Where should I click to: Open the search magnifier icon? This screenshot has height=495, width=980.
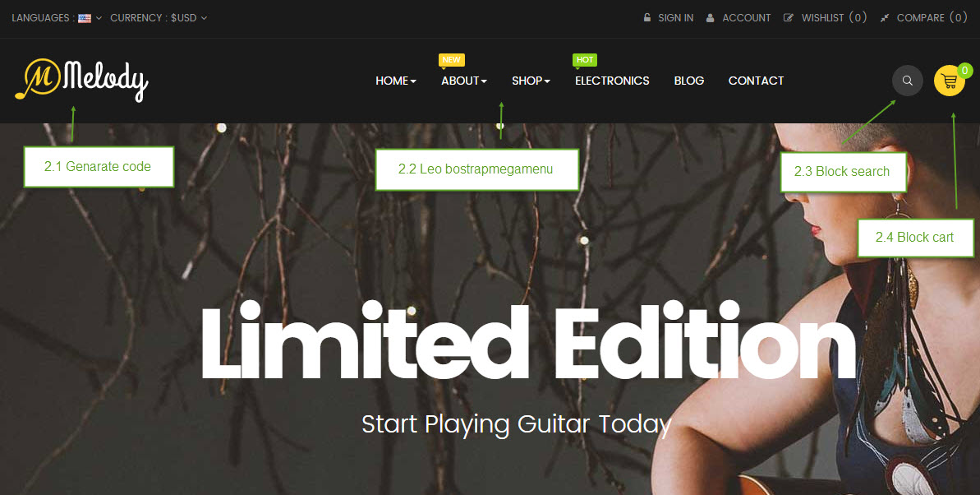(x=908, y=81)
